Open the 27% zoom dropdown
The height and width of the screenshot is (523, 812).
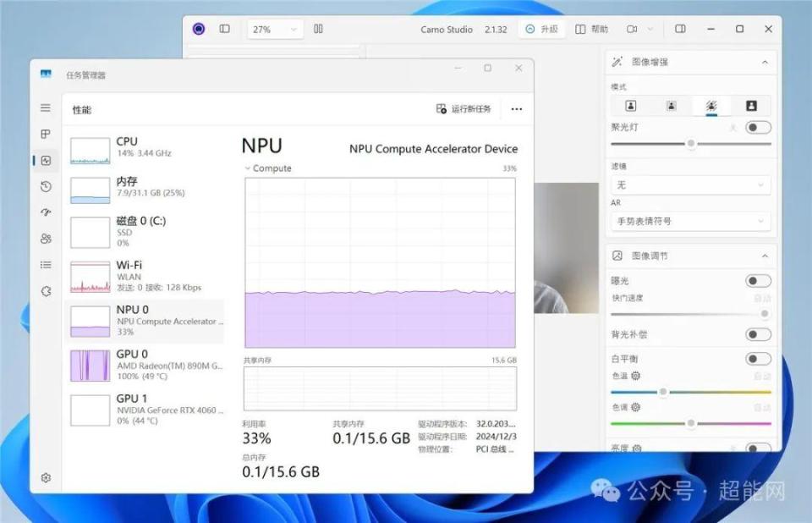point(275,29)
